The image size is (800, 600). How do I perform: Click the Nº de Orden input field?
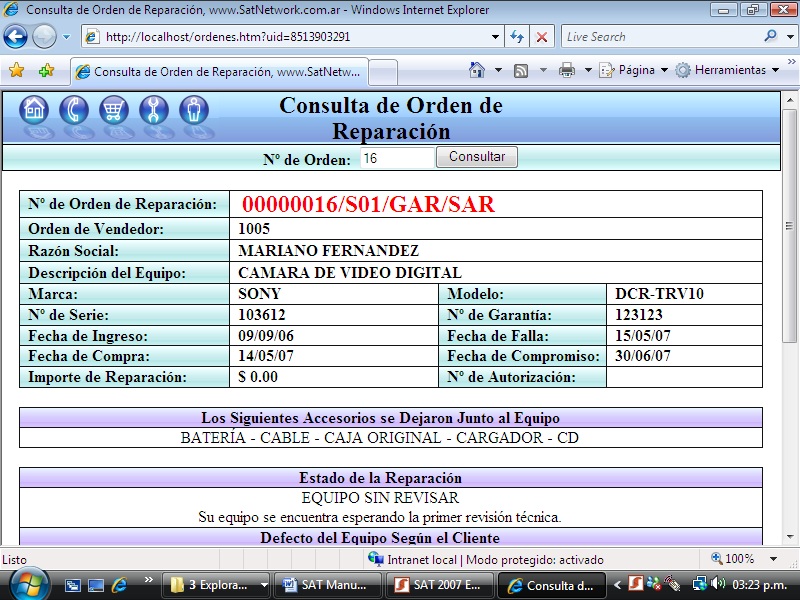point(396,158)
